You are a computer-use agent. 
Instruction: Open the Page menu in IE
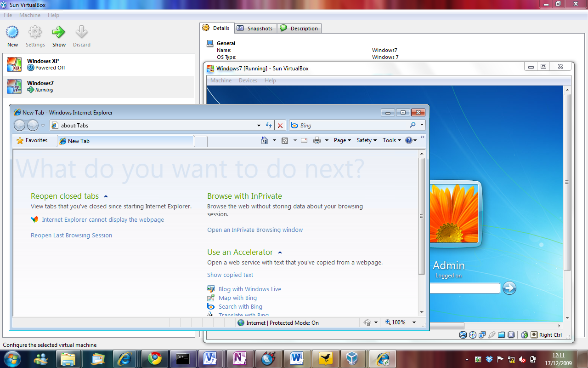(342, 140)
